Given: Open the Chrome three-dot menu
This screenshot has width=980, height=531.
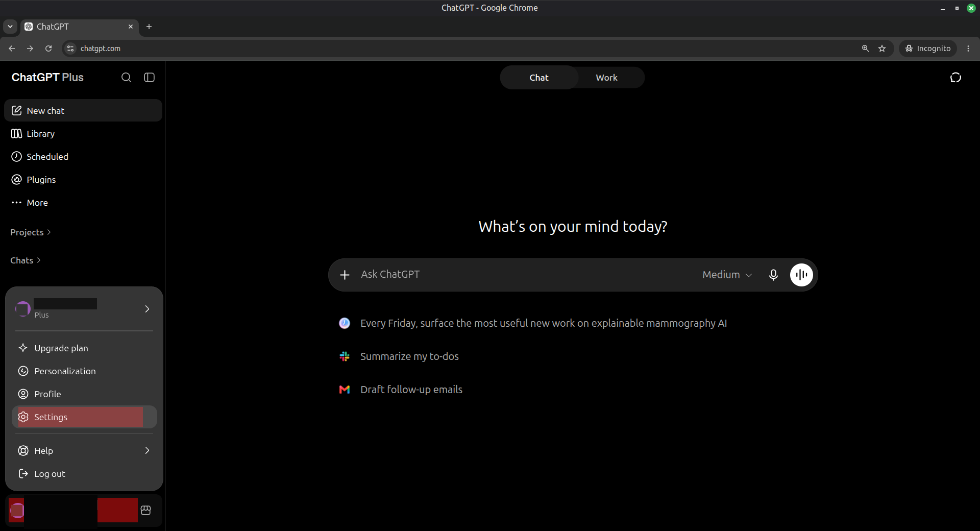Looking at the screenshot, I should 968,49.
